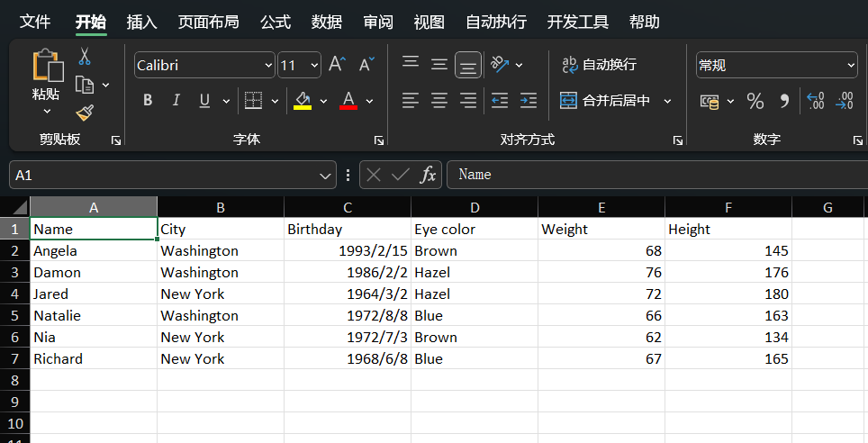Click formula bar options dots
Viewport: 868px width, 443px height.
click(348, 175)
